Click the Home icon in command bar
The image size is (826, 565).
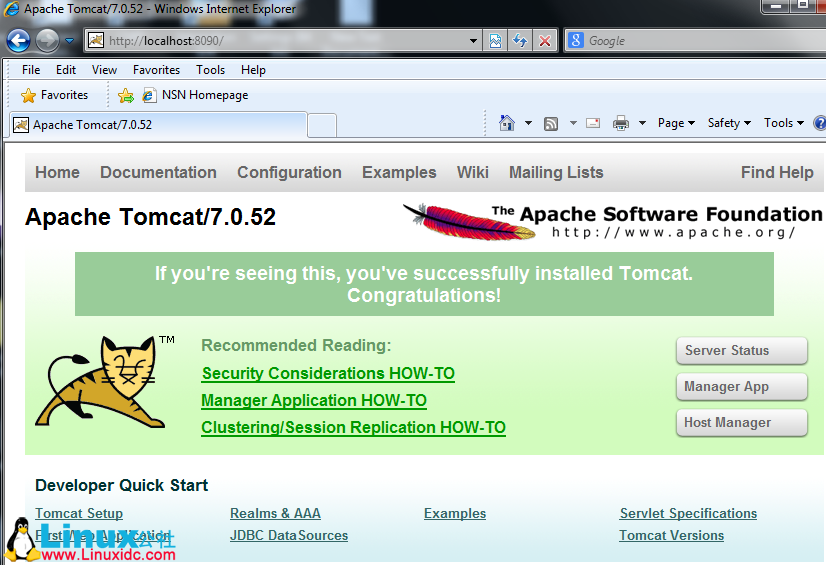click(x=507, y=123)
